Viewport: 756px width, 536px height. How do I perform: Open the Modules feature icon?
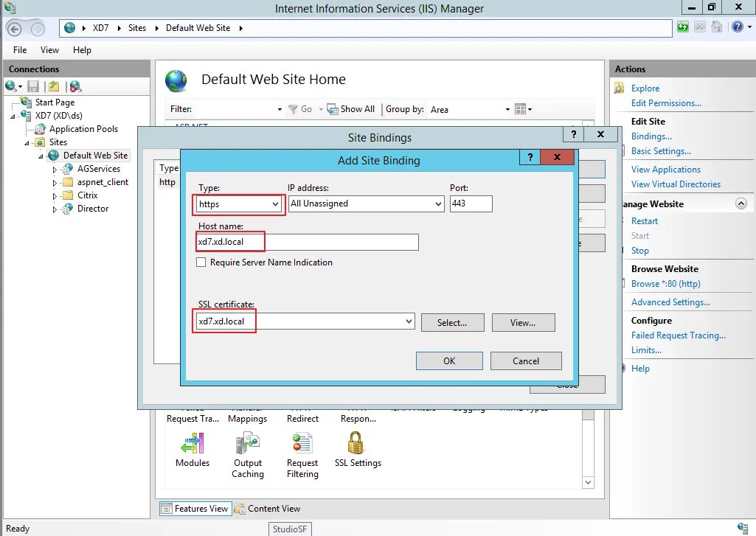[x=193, y=443]
